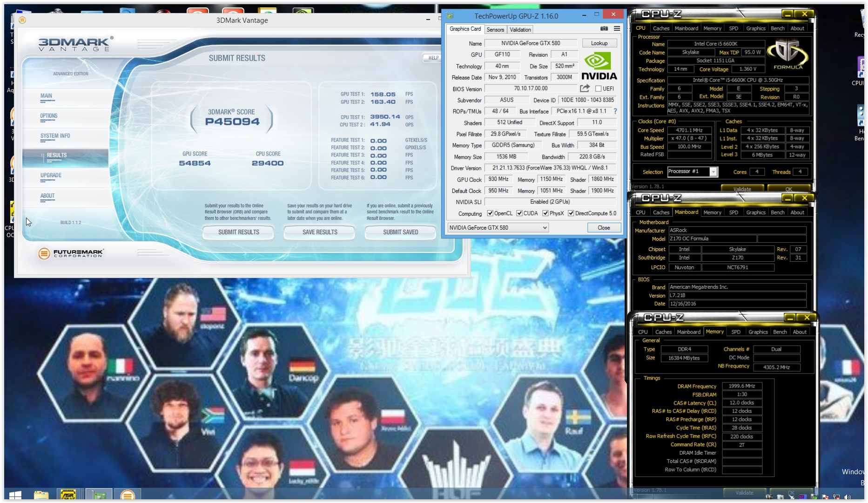Click the Core Speed value 4701.1 MHz
This screenshot has height=503, width=868.
click(689, 130)
